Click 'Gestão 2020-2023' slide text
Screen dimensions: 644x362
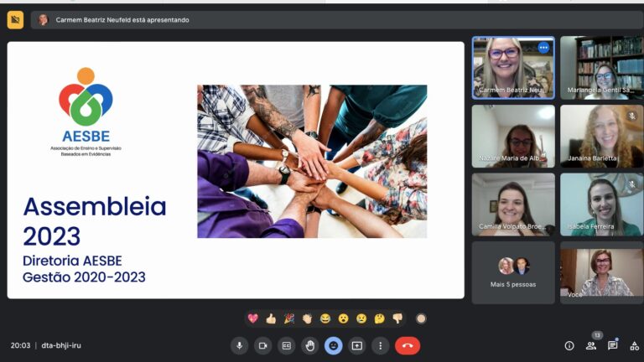click(x=84, y=277)
